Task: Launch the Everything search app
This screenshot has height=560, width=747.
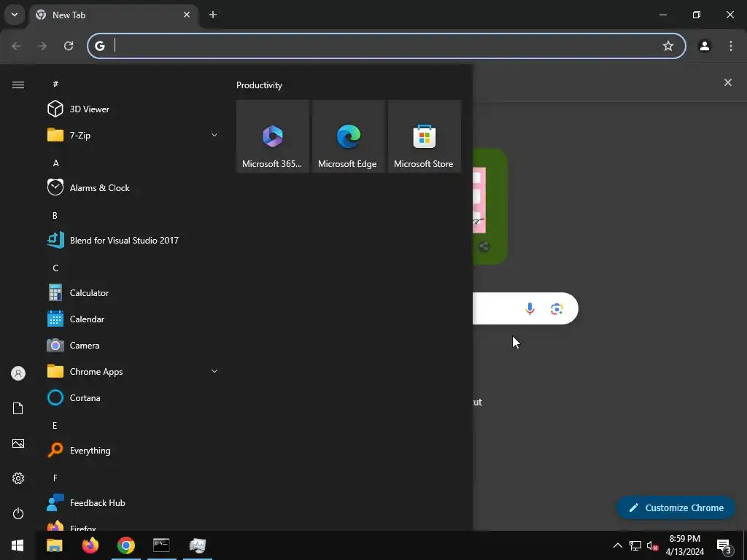Action: tap(133, 450)
